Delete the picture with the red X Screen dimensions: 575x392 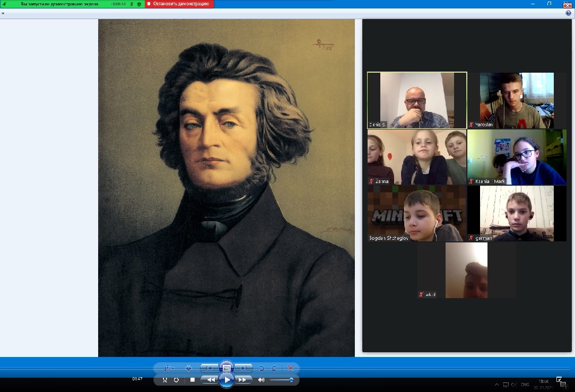point(290,368)
